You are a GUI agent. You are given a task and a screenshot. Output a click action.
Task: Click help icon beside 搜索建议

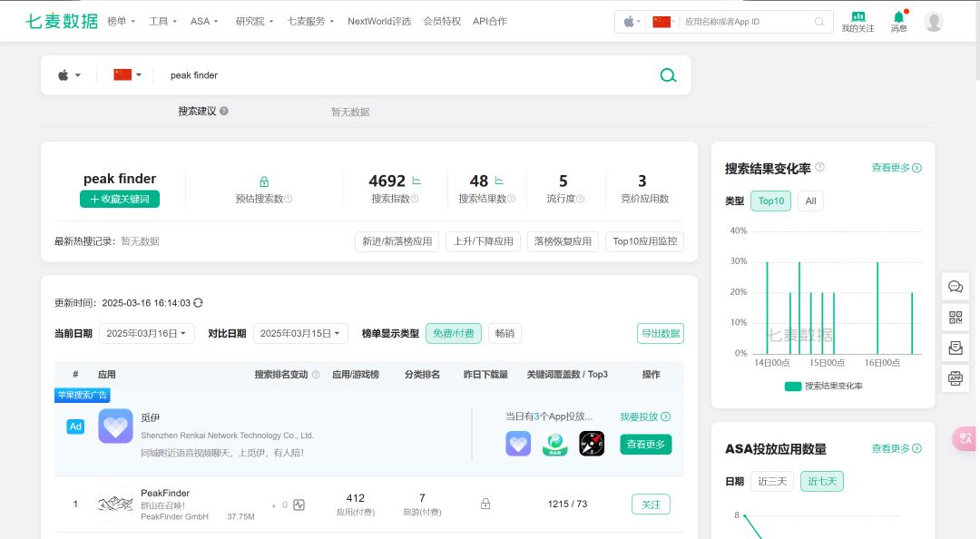pyautogui.click(x=224, y=111)
